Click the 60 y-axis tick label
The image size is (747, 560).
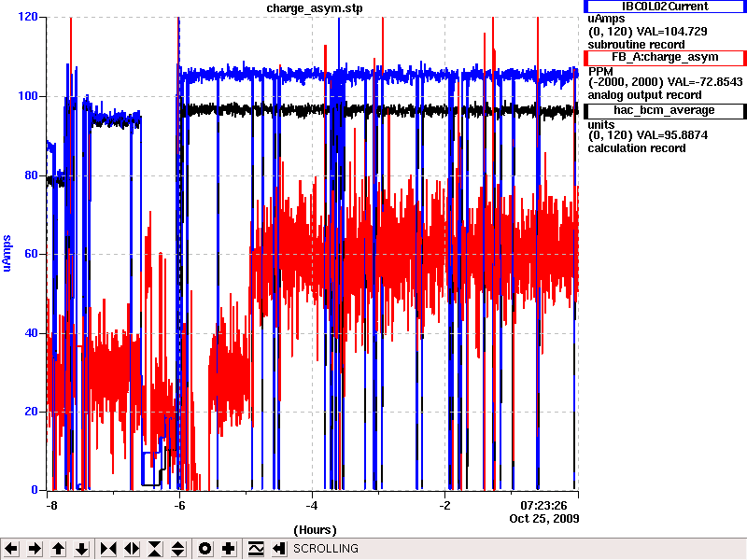click(31, 254)
